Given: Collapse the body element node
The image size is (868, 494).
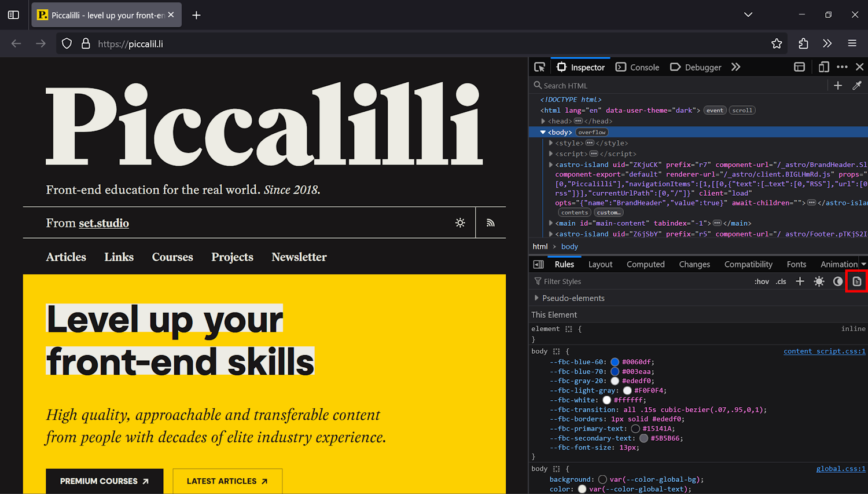Looking at the screenshot, I should click(x=543, y=133).
